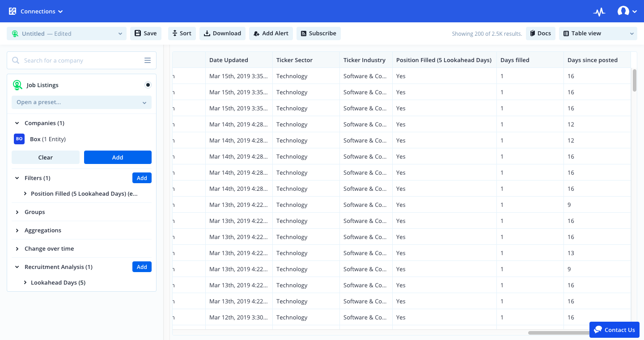Open the Sort options
This screenshot has width=644, height=340.
point(182,33)
